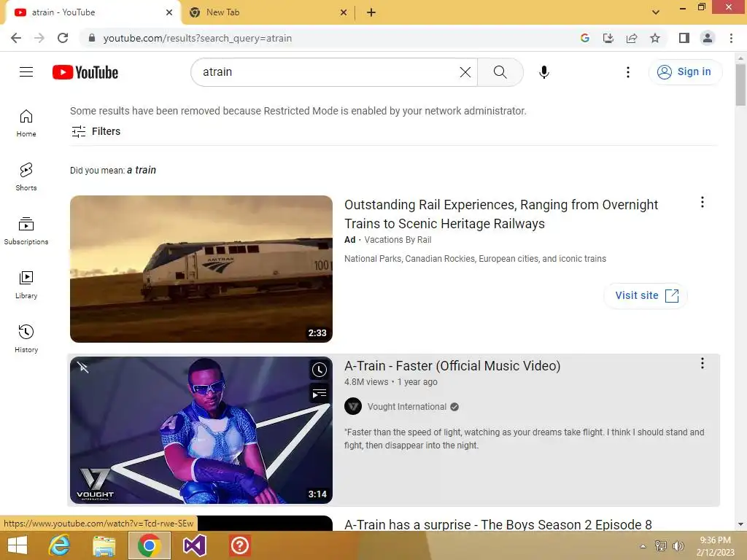
Task: Open options menu for A-Train Faster
Action: coord(703,363)
